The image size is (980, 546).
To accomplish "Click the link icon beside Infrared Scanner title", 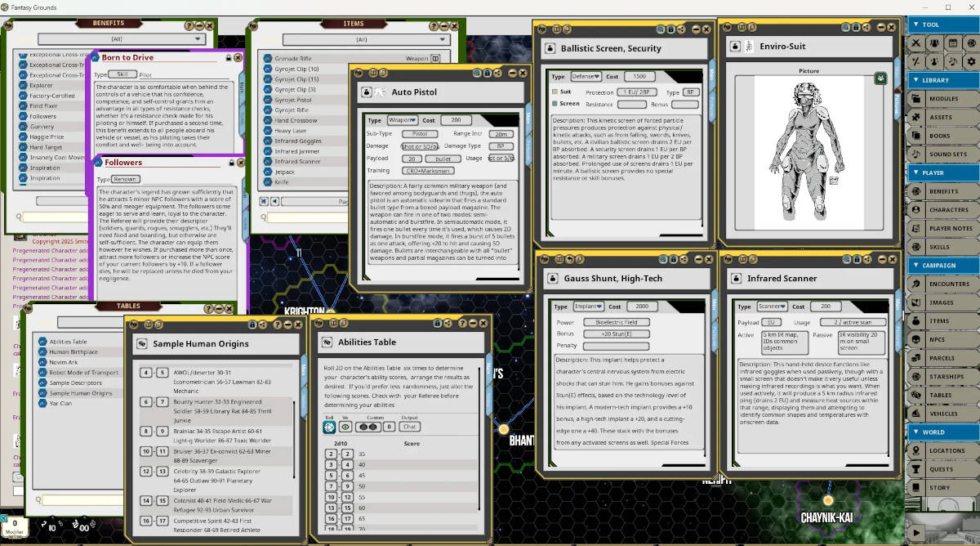I will point(735,279).
